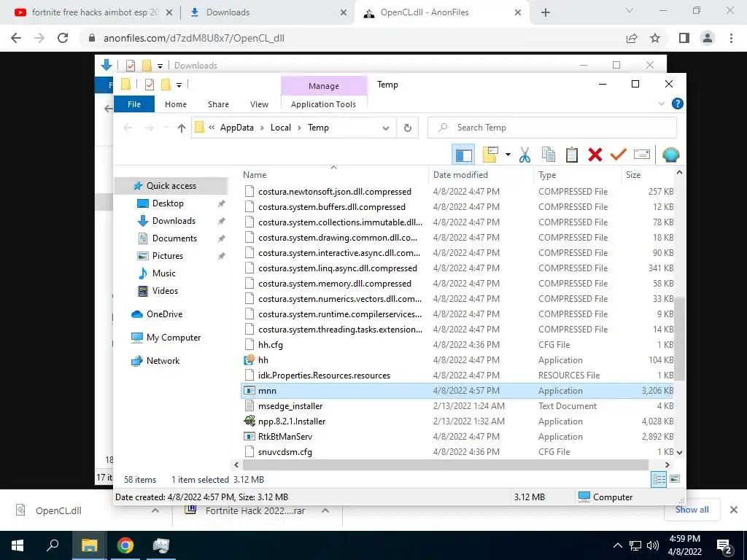Click the horizontal scrollbar in file list
The height and width of the screenshot is (560, 747).
tap(446, 464)
